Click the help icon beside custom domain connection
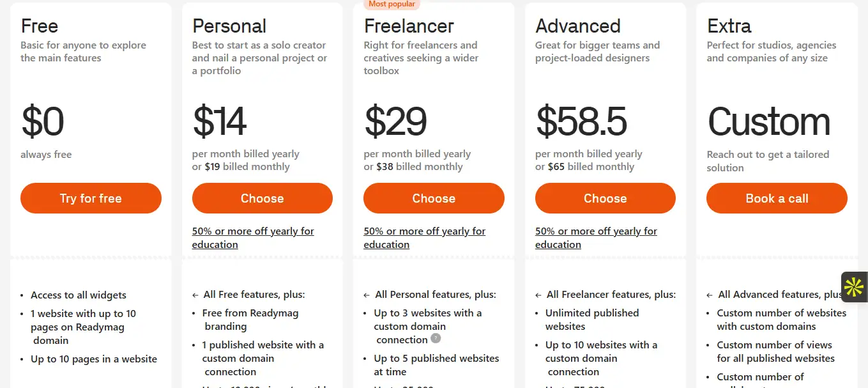 pyautogui.click(x=436, y=339)
